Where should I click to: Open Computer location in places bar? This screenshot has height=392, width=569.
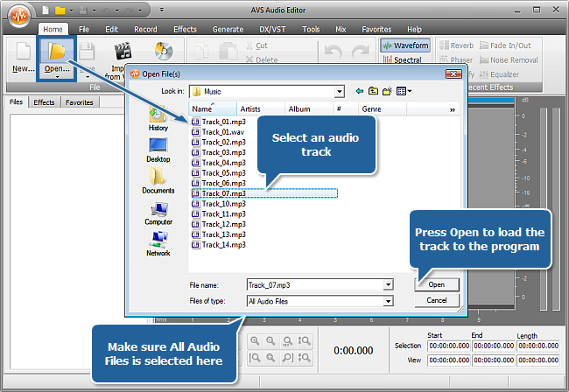(158, 213)
